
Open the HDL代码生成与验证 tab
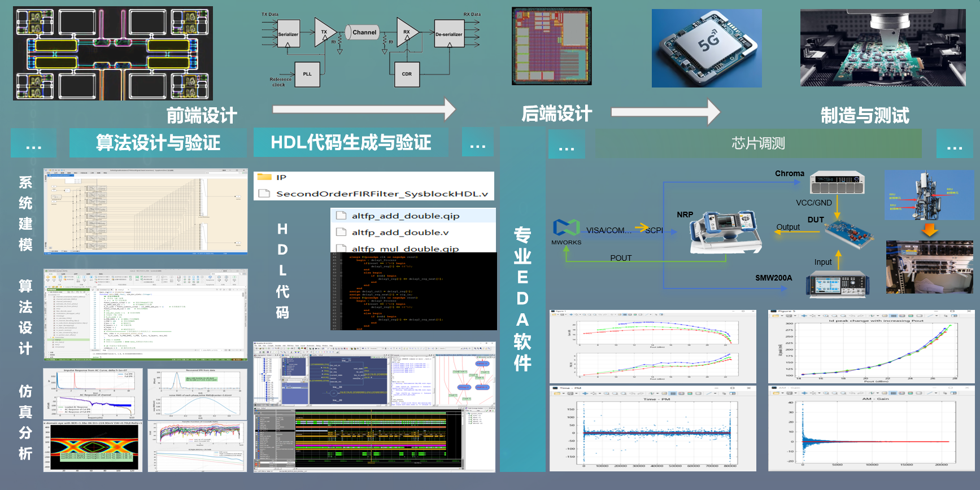[x=351, y=142]
